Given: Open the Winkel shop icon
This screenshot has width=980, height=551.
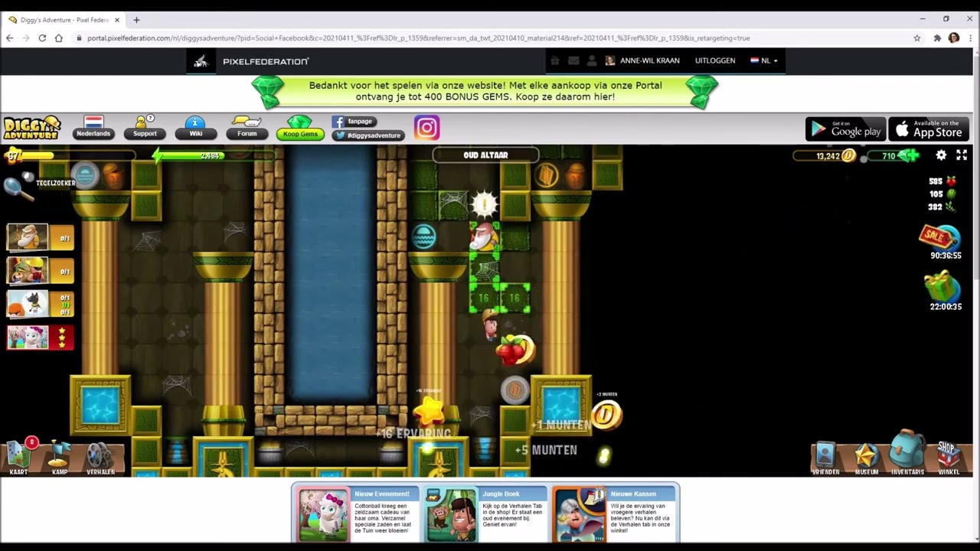Looking at the screenshot, I should coord(949,457).
